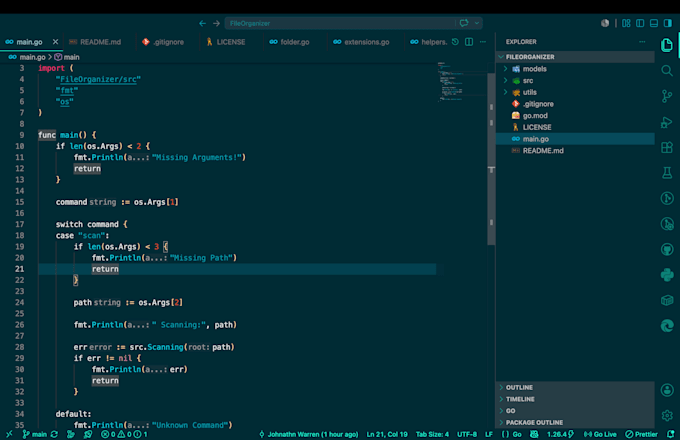680x440 pixels.
Task: Go back using the left arrow in the title bar
Action: [x=203, y=23]
